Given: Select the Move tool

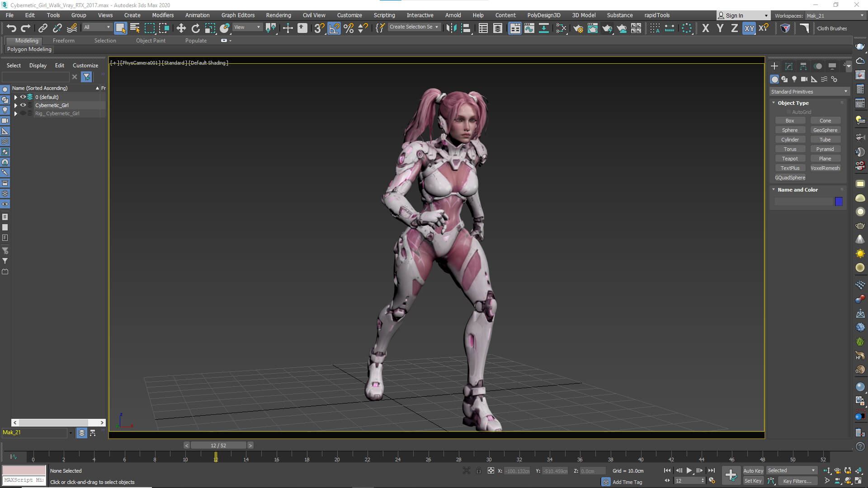Looking at the screenshot, I should coord(181,28).
